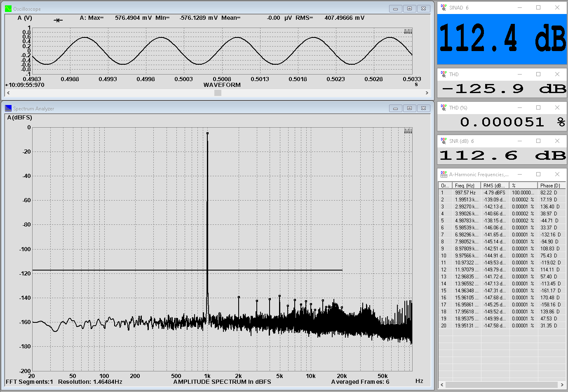
Task: Select the -132.16 D phase cell
Action: [552, 235]
